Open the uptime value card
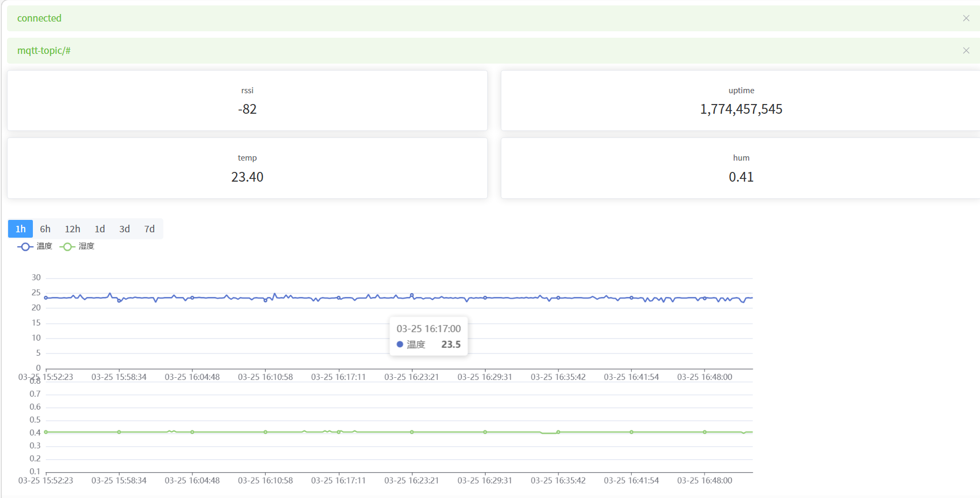 [741, 100]
